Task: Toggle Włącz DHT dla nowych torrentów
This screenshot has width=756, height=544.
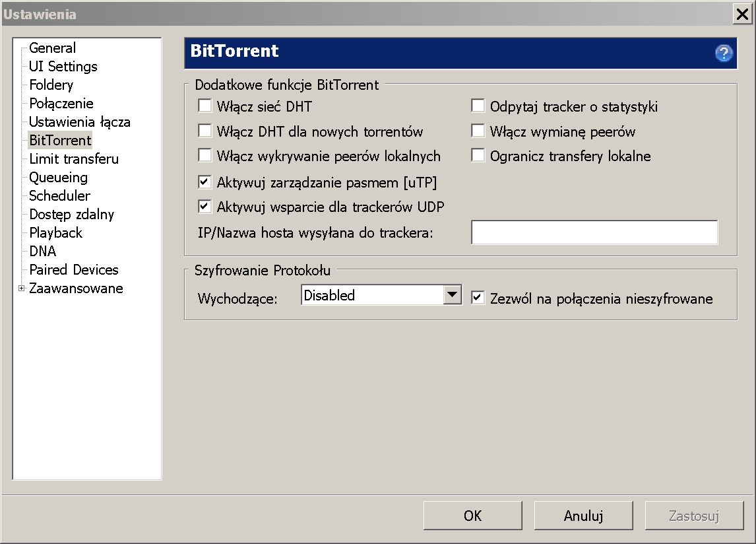Action: click(x=205, y=131)
